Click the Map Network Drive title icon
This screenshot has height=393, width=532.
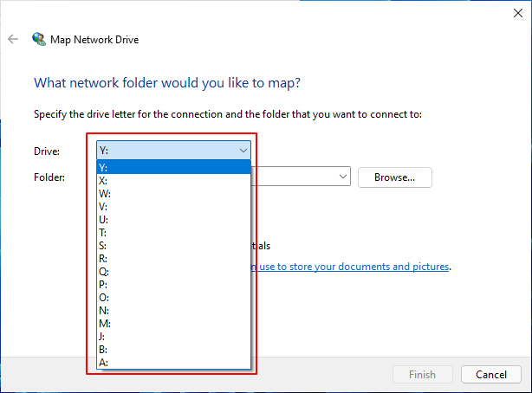(x=39, y=39)
